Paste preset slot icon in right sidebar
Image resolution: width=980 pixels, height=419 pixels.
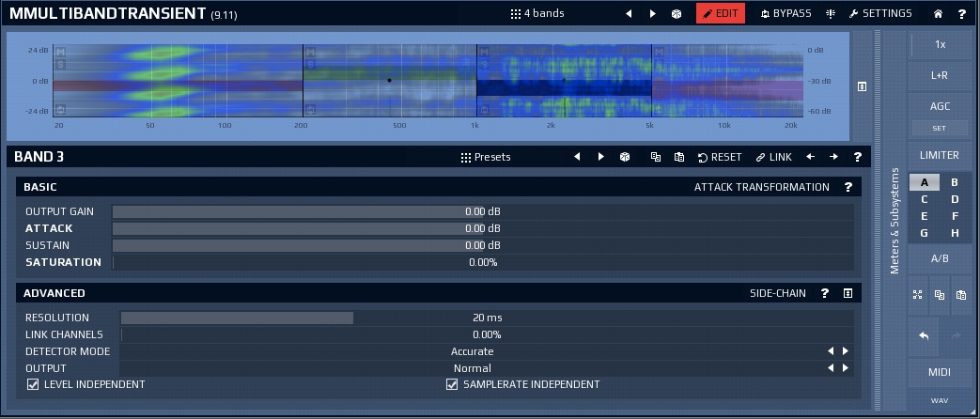pos(961,295)
